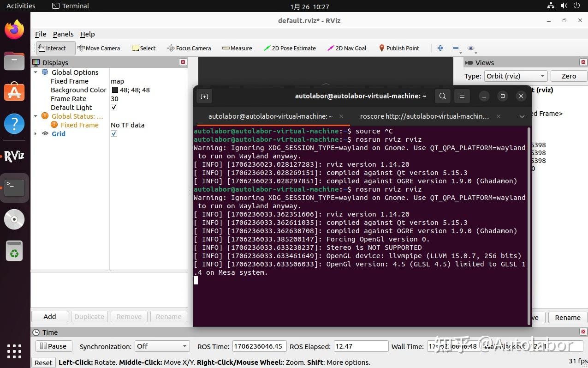Choose the Measure tool

tap(237, 48)
